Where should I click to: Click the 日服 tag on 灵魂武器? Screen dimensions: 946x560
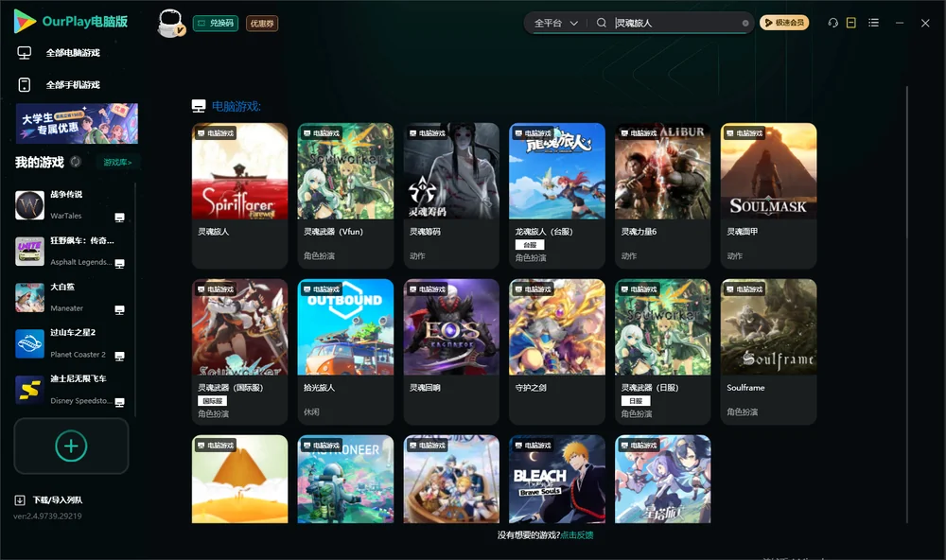point(636,401)
